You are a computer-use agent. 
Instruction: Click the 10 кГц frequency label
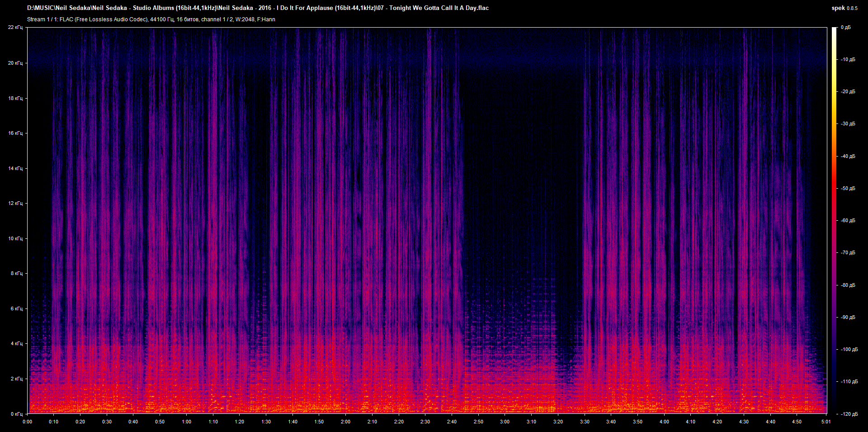15,238
